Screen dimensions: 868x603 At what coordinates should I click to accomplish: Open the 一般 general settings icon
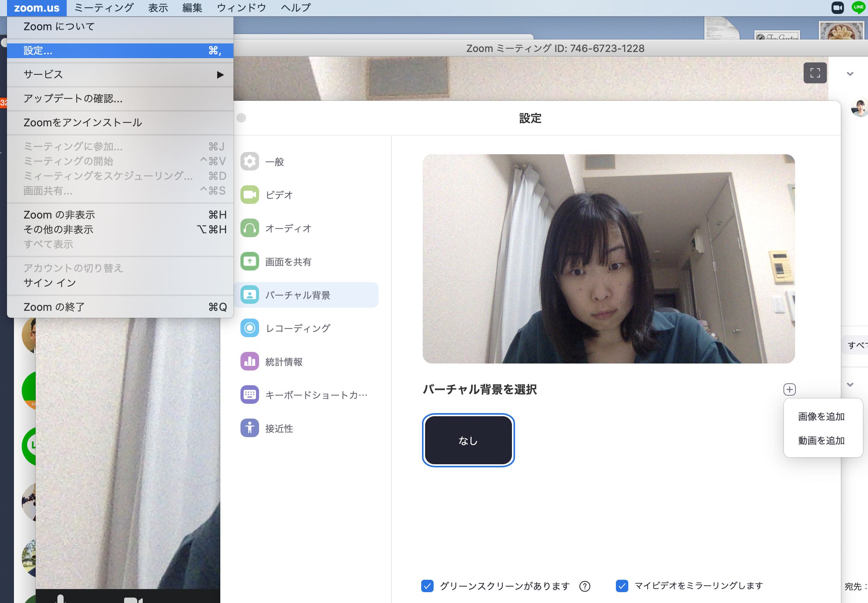250,161
